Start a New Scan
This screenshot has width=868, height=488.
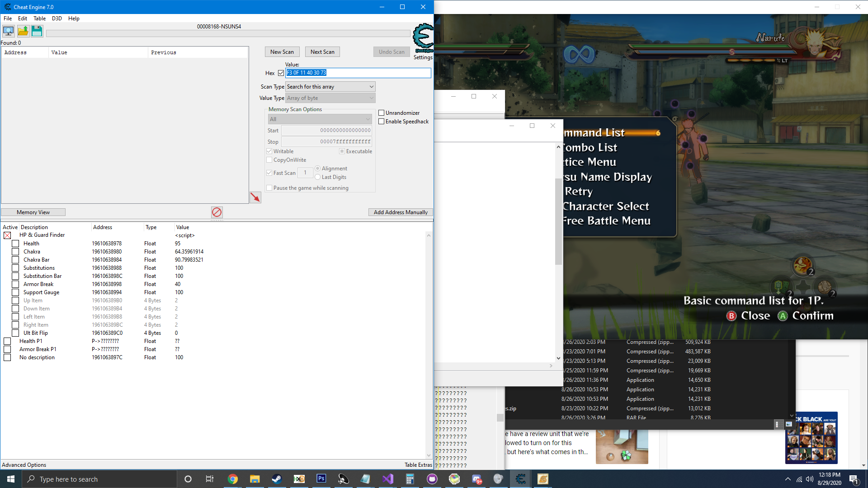pyautogui.click(x=282, y=52)
